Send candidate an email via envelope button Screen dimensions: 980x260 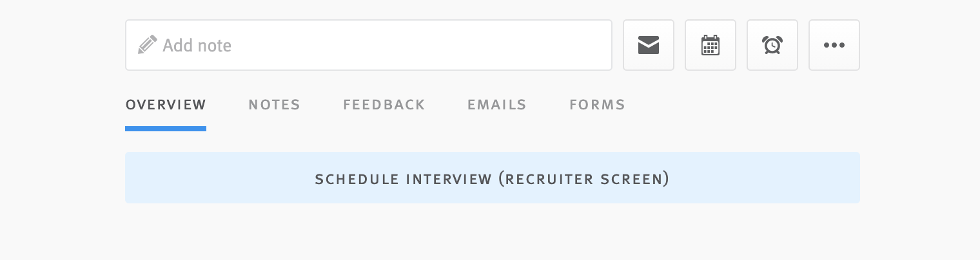[x=649, y=45]
